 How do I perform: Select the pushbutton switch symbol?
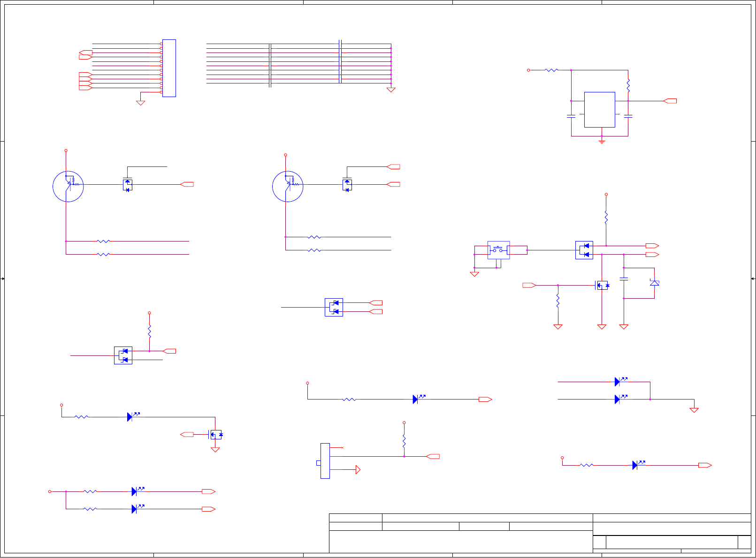click(x=498, y=250)
